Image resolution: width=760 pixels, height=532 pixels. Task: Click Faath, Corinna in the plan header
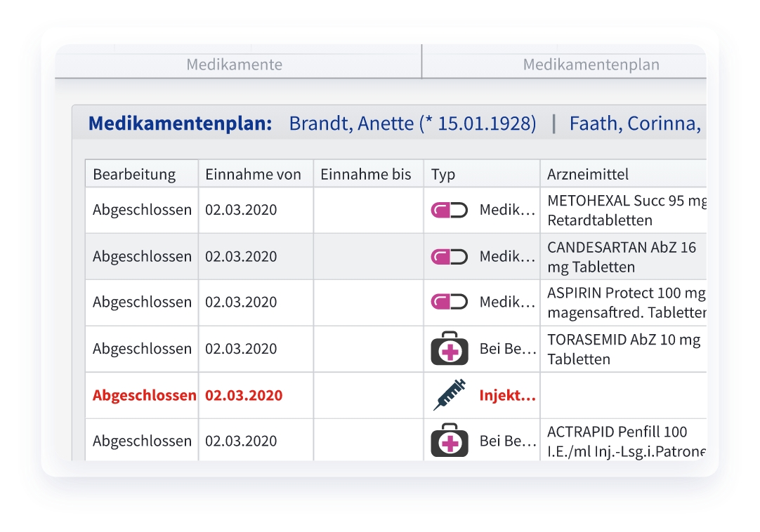coord(634,124)
